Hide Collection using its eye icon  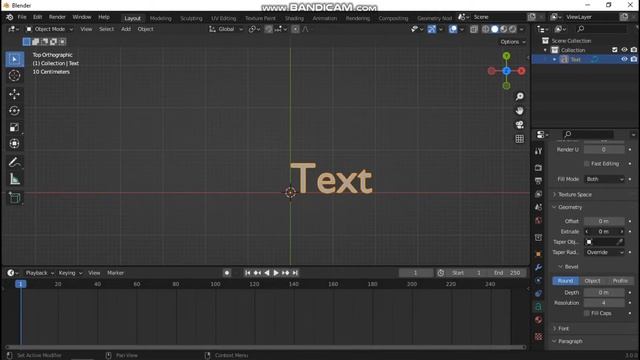point(624,50)
